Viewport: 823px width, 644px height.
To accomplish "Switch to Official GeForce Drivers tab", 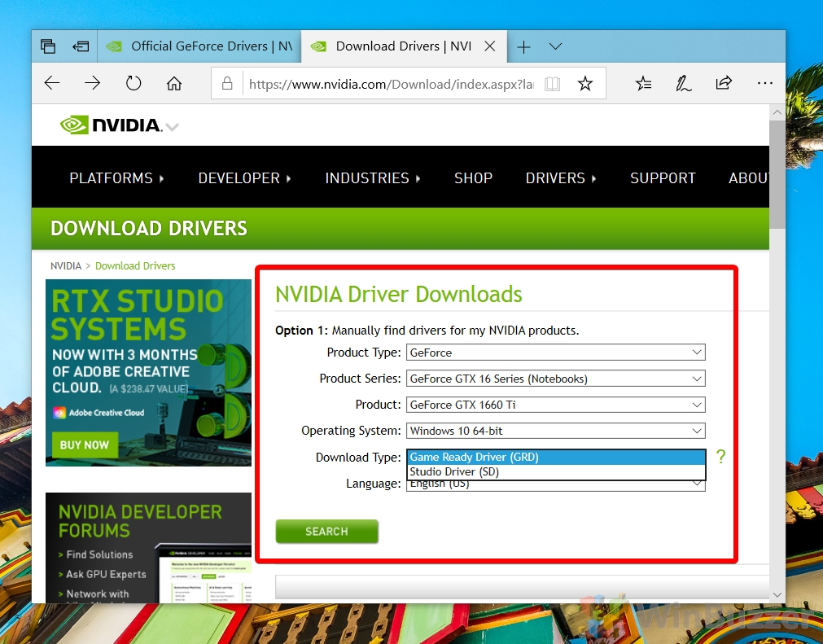I will 199,46.
